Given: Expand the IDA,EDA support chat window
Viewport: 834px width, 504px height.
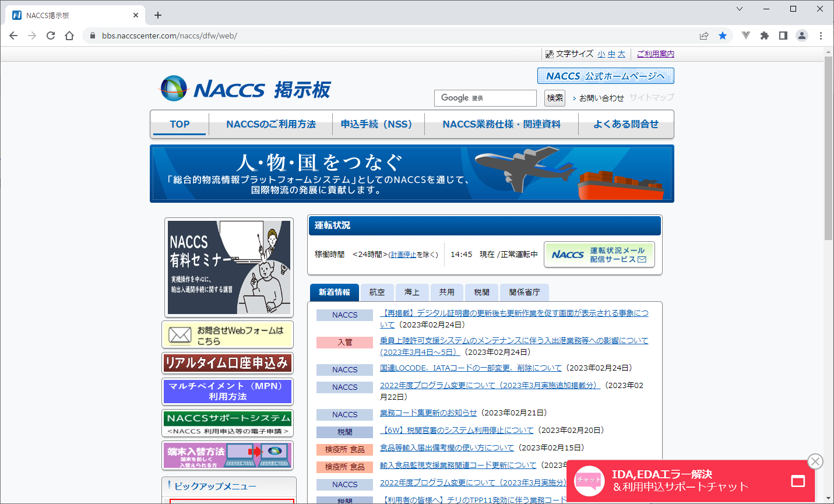Looking at the screenshot, I should (x=797, y=481).
